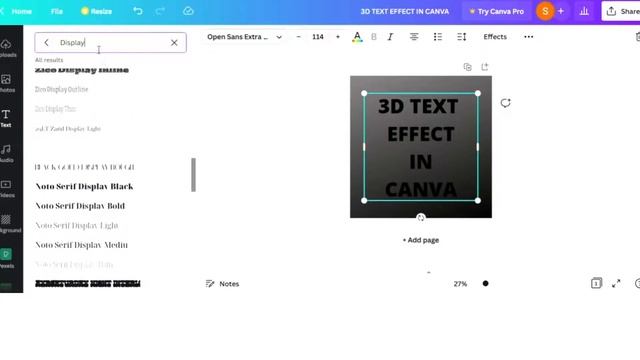Open the orange S account avatar
Viewport: 640px width, 360px height.
point(545,11)
